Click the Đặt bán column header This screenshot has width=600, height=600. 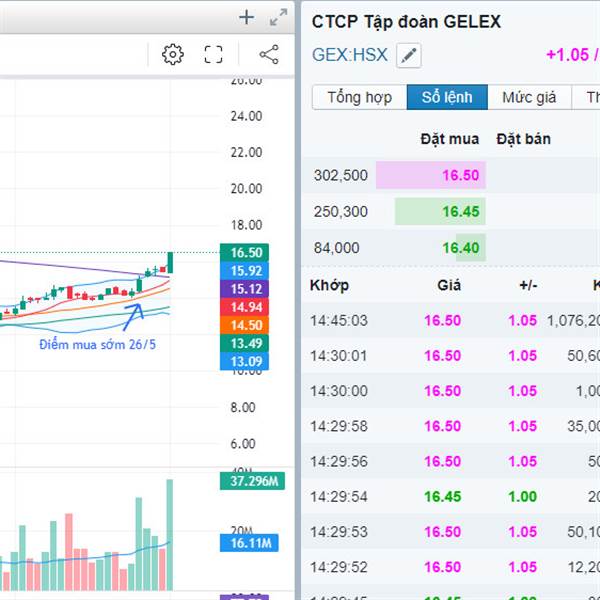click(x=523, y=139)
